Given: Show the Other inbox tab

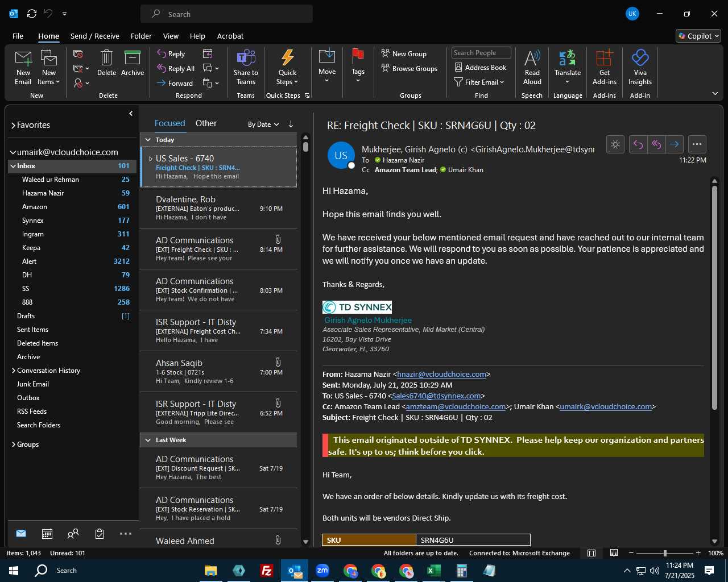Looking at the screenshot, I should click(x=206, y=123).
